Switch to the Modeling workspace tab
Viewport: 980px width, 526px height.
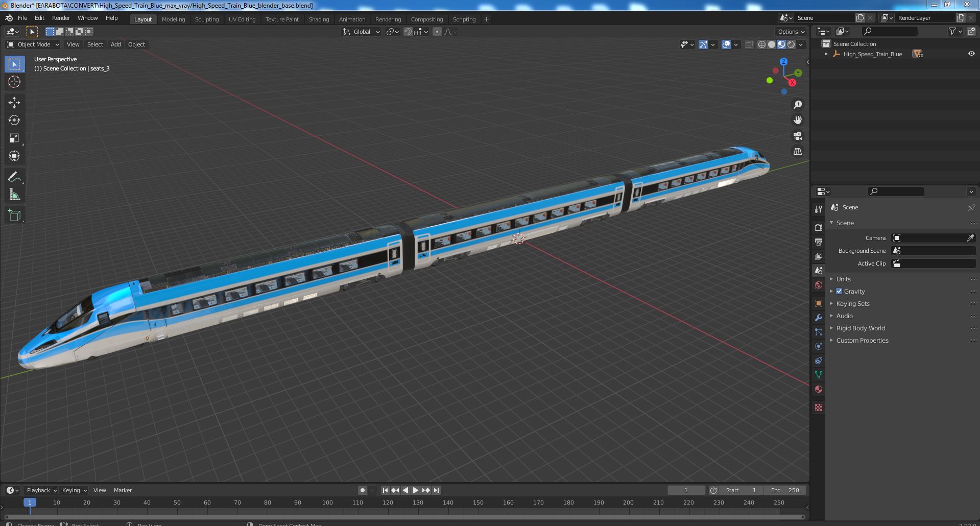point(173,19)
